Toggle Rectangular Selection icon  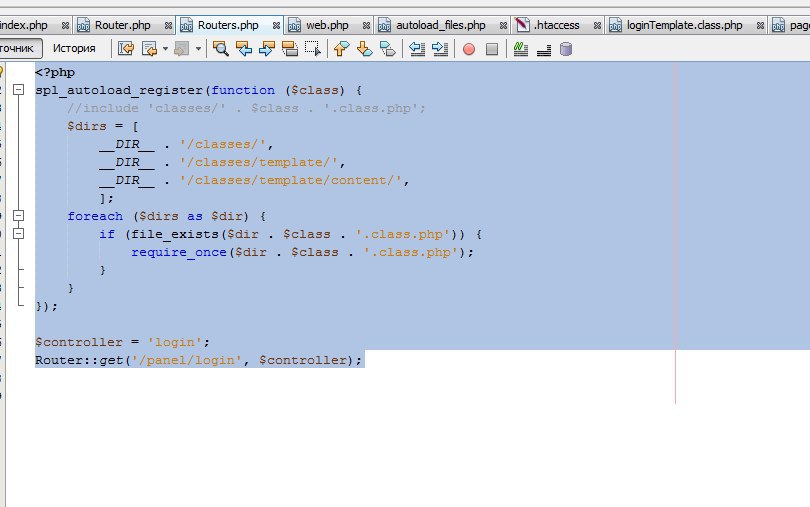coord(313,49)
